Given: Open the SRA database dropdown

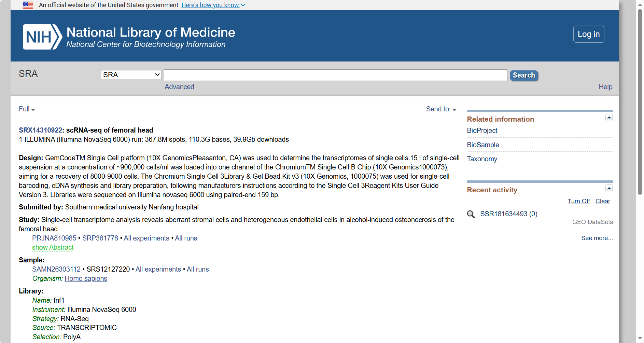Looking at the screenshot, I should tap(131, 75).
